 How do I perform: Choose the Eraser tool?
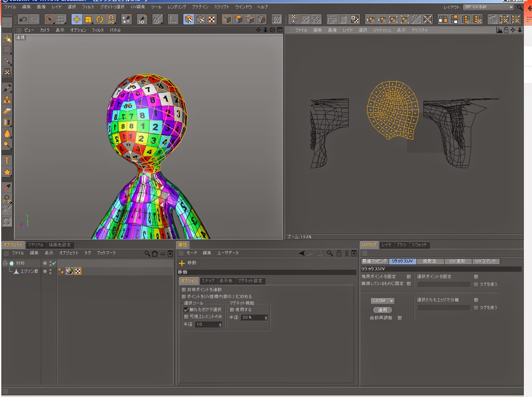pyautogui.click(x=7, y=111)
